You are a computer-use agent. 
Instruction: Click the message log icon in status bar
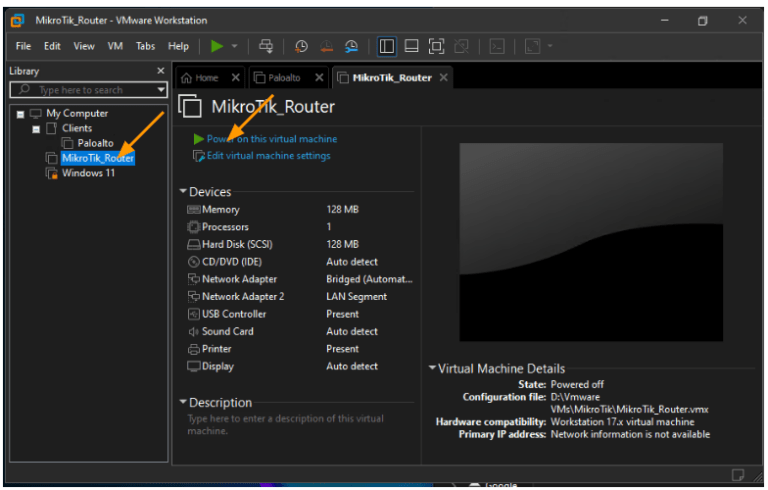[738, 474]
